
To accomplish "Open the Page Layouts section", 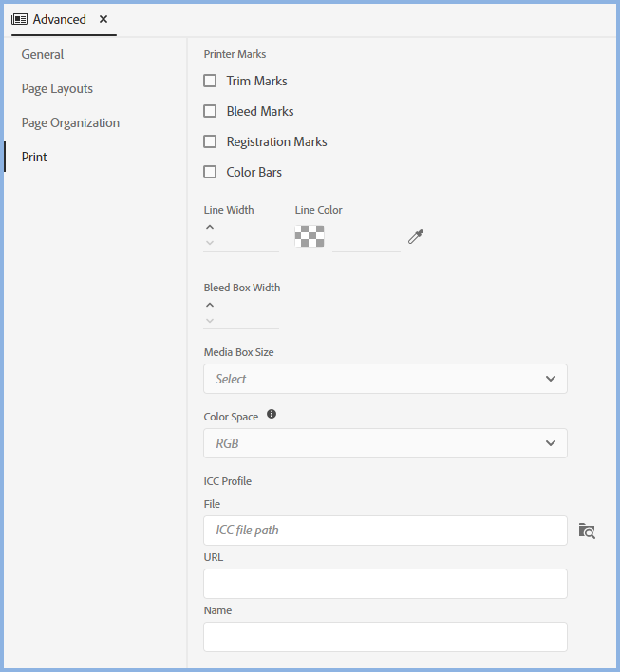I will (57, 88).
